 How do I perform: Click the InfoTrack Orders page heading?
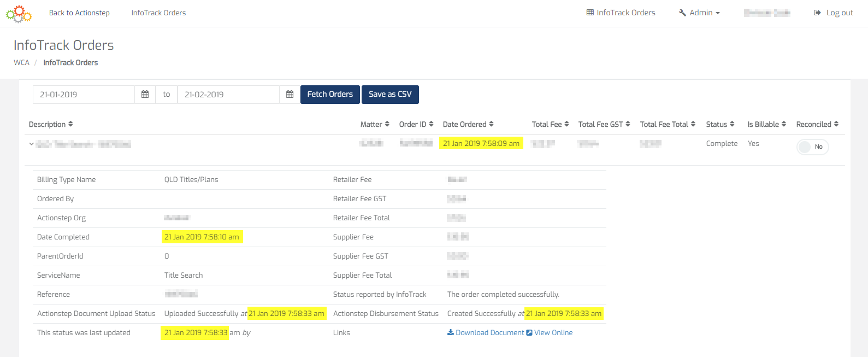63,45
